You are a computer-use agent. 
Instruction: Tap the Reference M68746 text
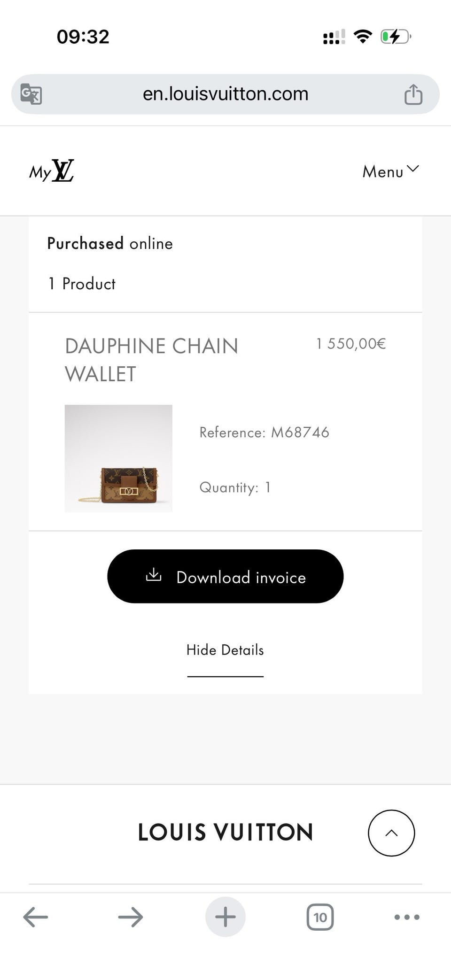click(x=264, y=432)
